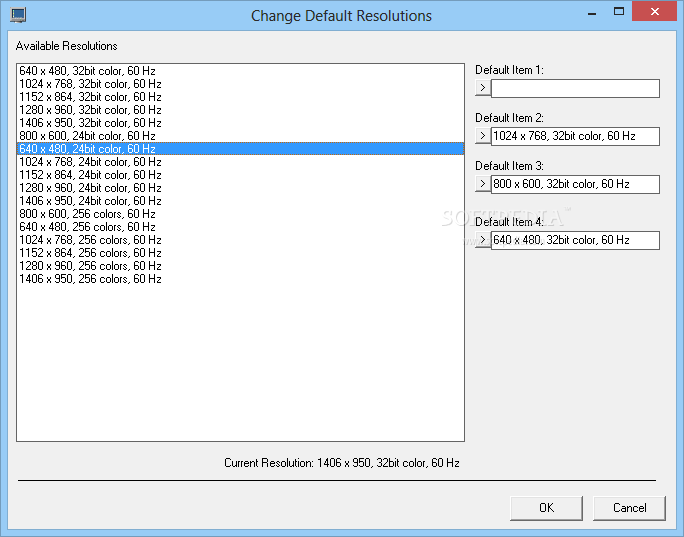Cancel the dialog
Screen dimensions: 684x537
pos(629,508)
